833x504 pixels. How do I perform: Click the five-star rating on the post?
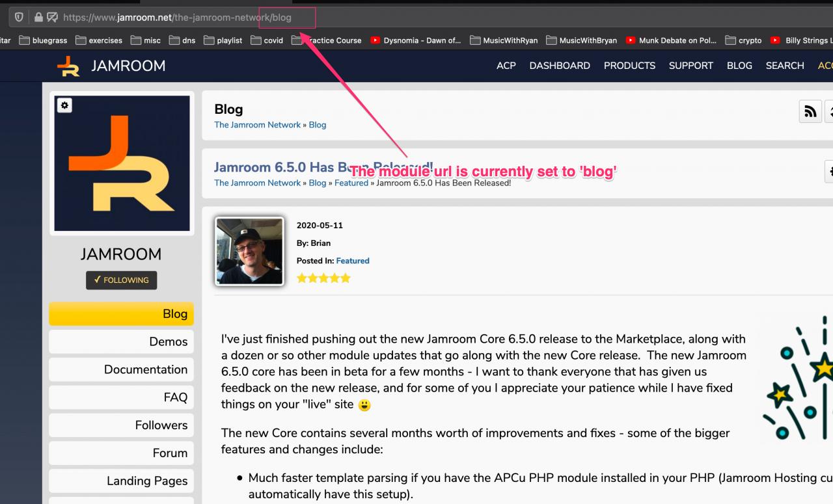point(323,278)
